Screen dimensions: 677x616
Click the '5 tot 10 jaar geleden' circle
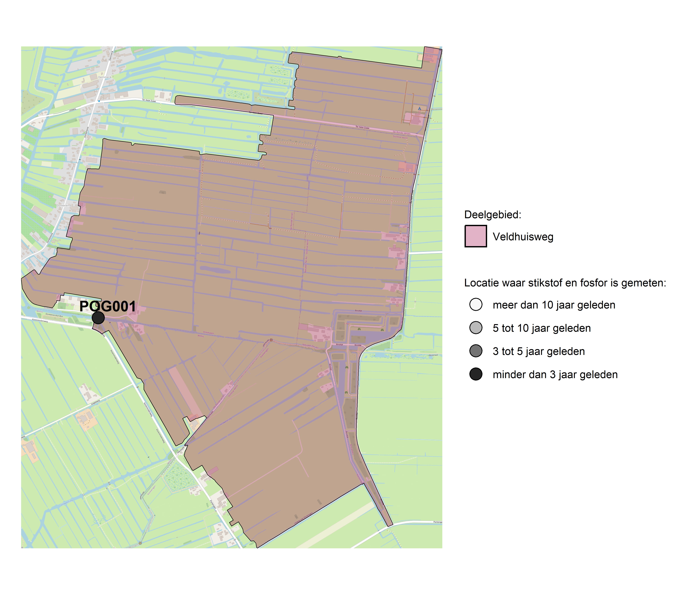pos(476,328)
